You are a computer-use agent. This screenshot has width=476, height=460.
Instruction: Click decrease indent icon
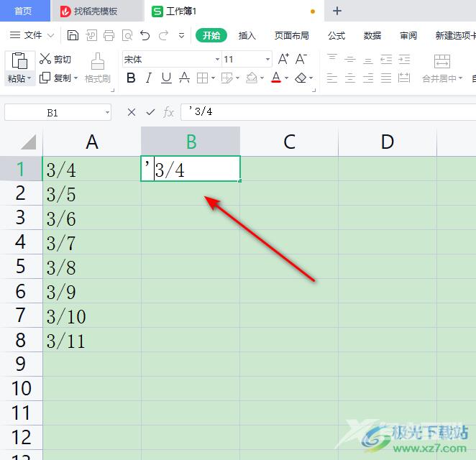point(386,59)
